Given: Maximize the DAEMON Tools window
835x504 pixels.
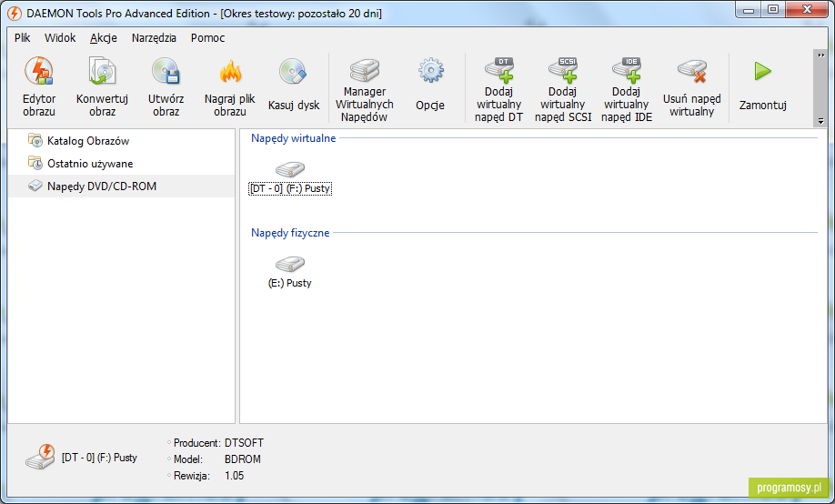Looking at the screenshot, I should (x=773, y=10).
